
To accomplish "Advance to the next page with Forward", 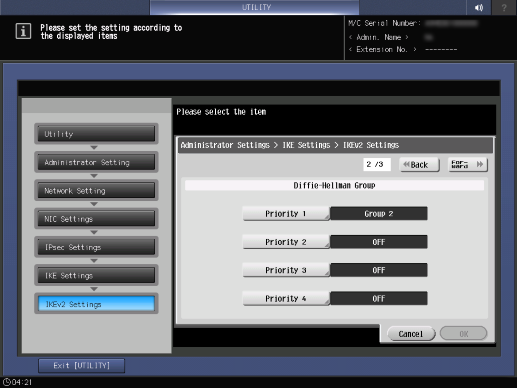I will 468,165.
